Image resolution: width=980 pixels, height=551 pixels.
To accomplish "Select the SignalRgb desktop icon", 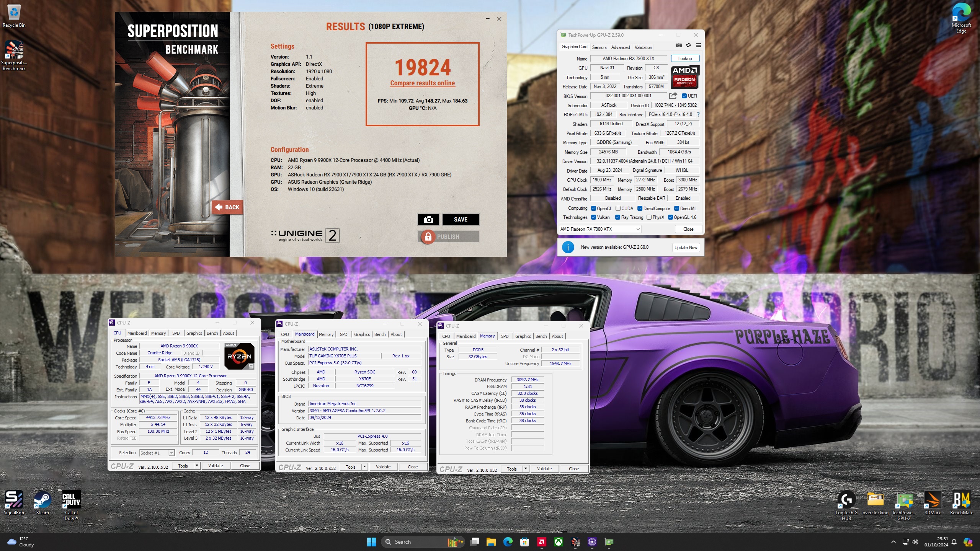I will pos(14,503).
